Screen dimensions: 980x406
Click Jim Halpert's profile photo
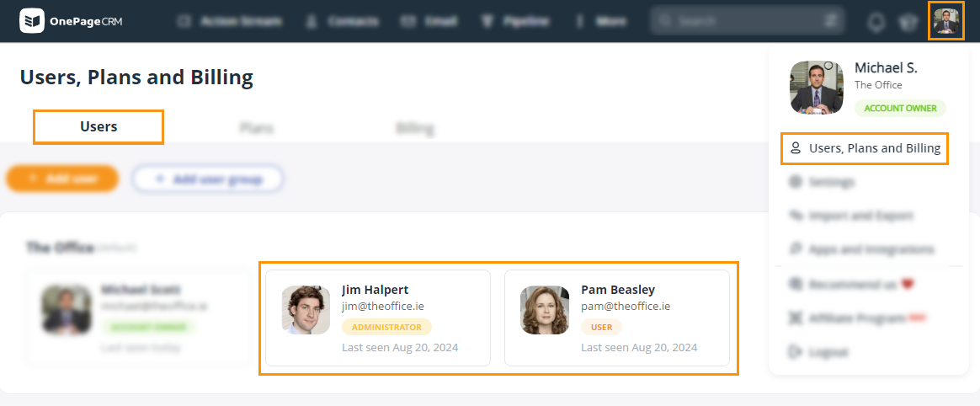point(306,310)
